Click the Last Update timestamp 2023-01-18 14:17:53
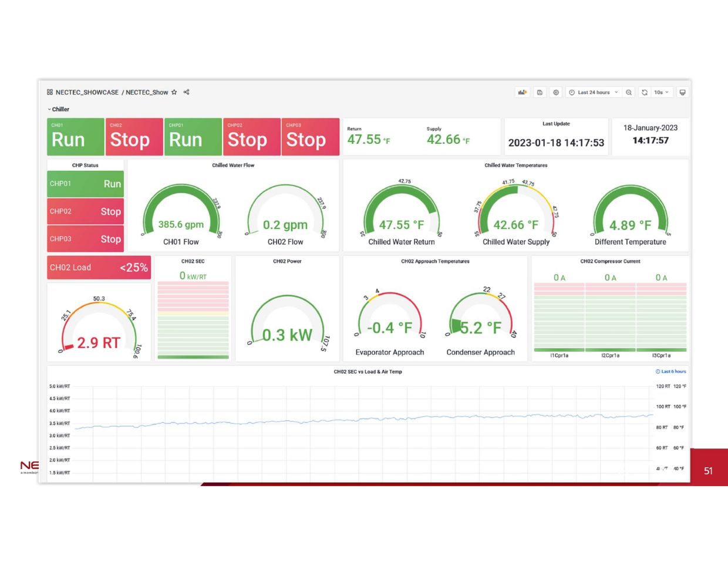Screen dimensions: 728x563 tap(556, 143)
